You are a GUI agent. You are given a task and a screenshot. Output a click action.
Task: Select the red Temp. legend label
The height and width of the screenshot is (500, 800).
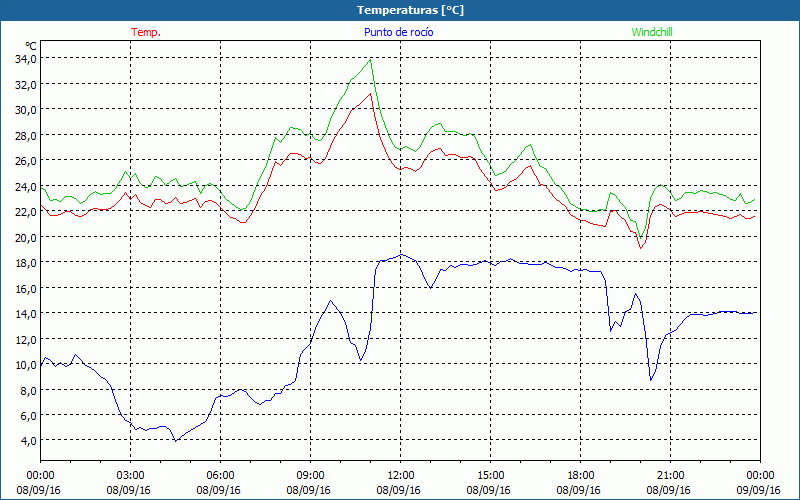(146, 32)
